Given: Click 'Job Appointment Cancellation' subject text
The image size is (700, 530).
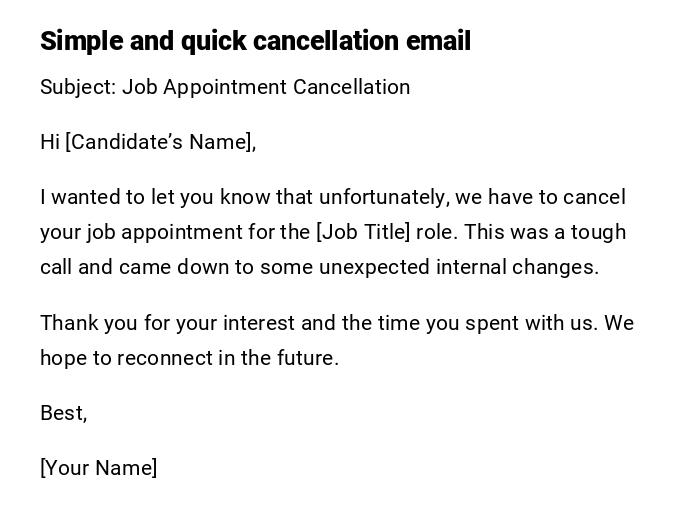Looking at the screenshot, I should pyautogui.click(x=266, y=87).
